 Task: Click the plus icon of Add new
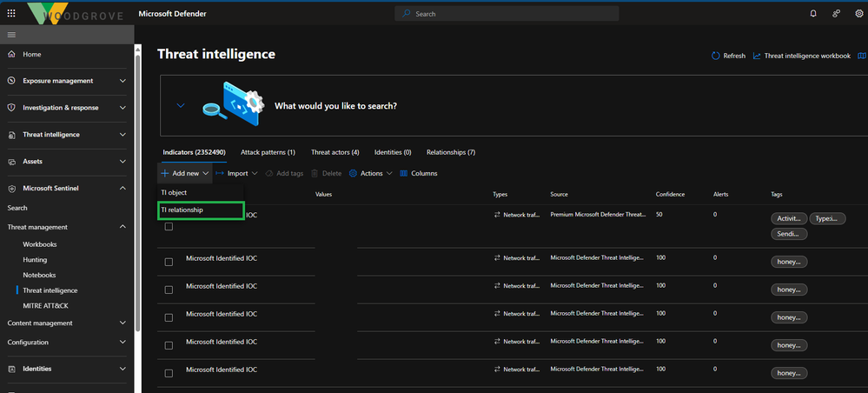(164, 174)
